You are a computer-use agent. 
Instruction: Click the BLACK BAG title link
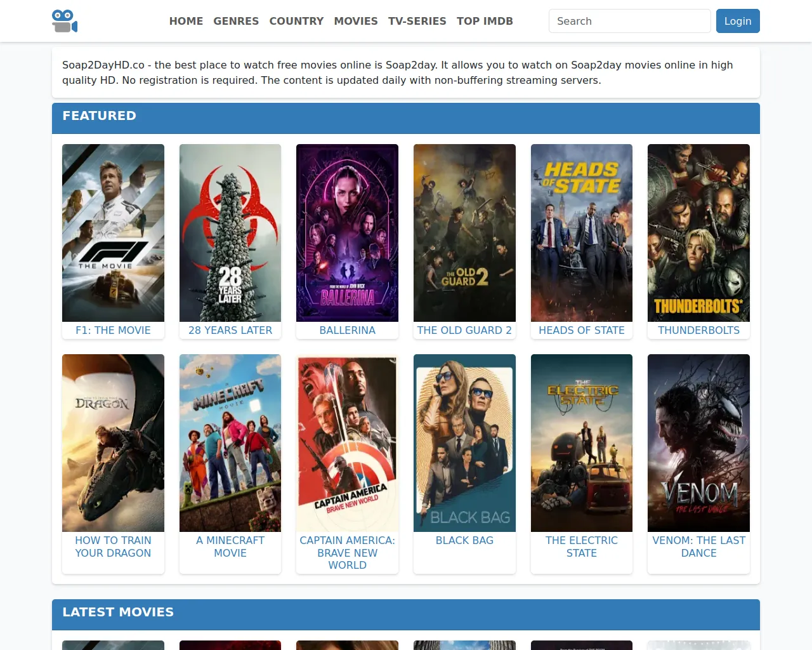click(x=464, y=540)
